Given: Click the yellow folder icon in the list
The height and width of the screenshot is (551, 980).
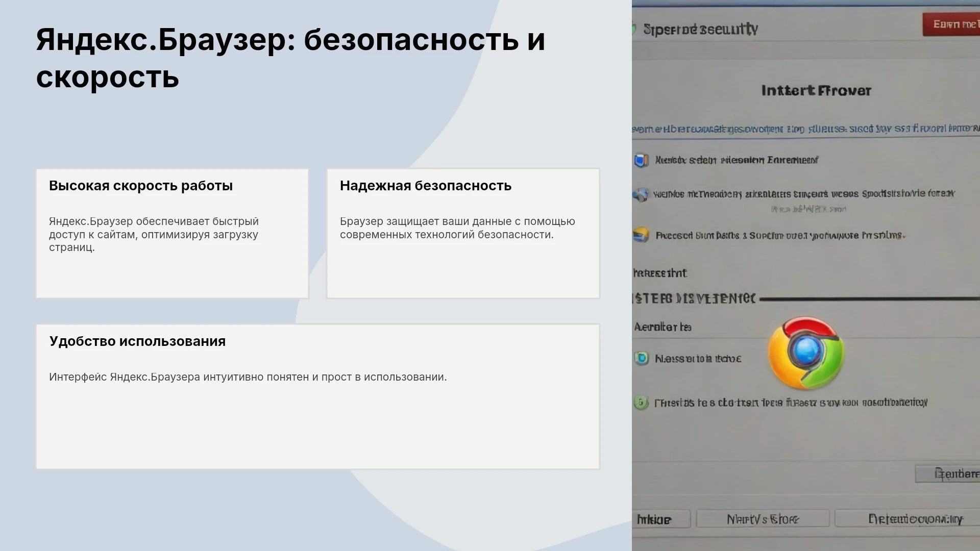Looking at the screenshot, I should 641,235.
